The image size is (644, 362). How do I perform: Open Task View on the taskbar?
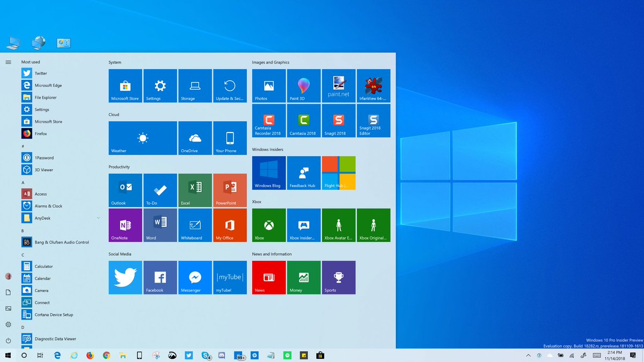pos(40,355)
